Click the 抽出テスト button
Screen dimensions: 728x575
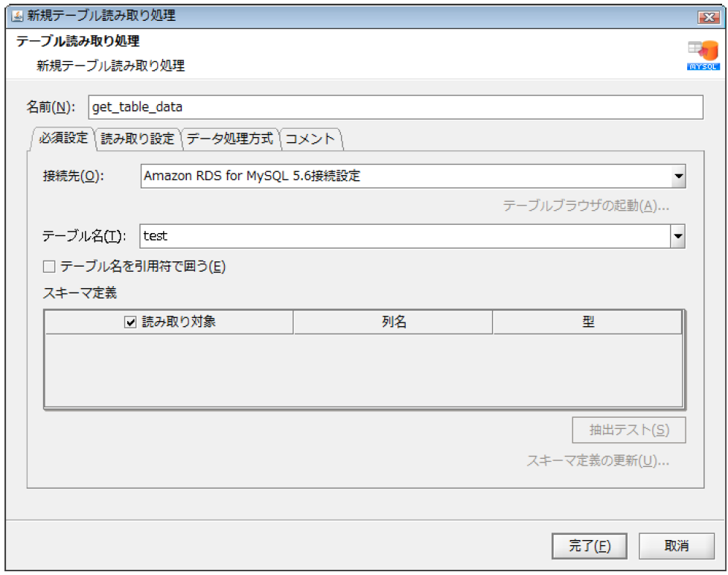coord(628,430)
